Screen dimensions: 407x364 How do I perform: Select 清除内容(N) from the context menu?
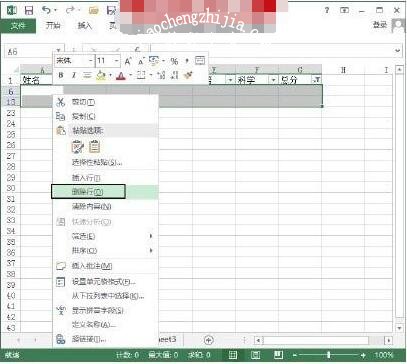[105, 207]
